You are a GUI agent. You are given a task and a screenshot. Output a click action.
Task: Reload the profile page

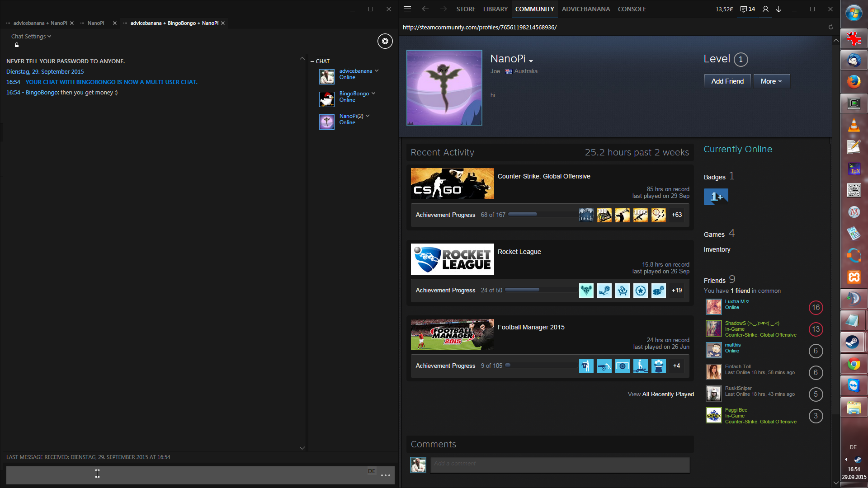tap(830, 27)
